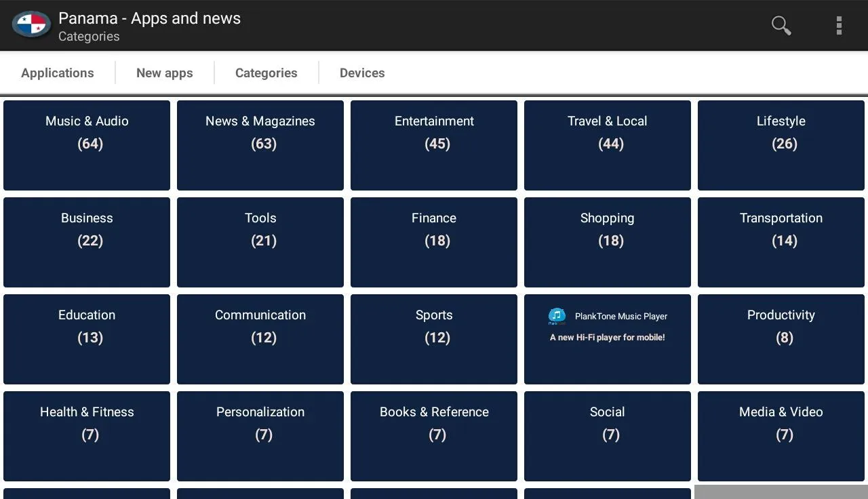Select the Shopping category
868x499 pixels.
point(608,242)
